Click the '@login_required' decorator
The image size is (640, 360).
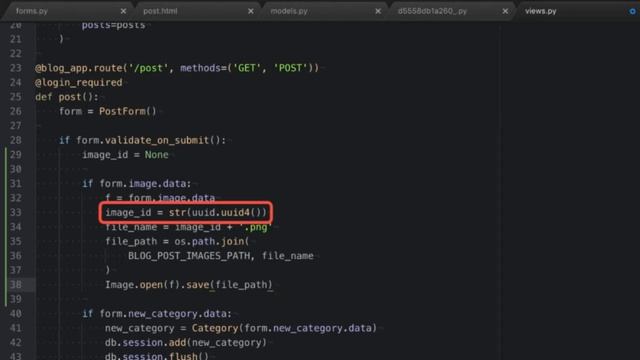[78, 82]
